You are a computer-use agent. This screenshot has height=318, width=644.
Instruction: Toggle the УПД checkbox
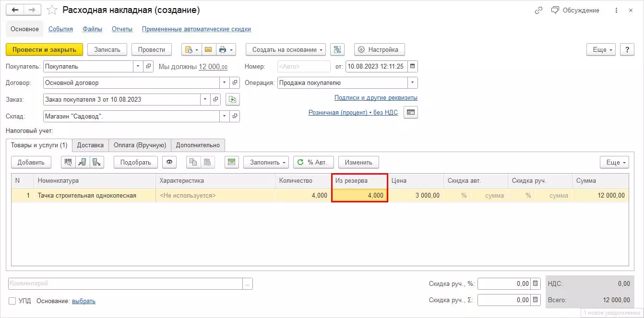point(12,301)
